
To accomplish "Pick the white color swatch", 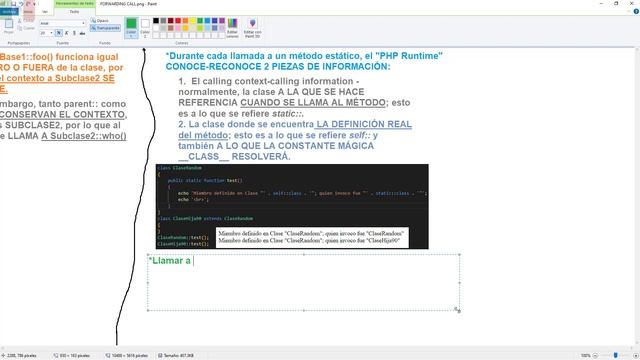I will 156,28.
